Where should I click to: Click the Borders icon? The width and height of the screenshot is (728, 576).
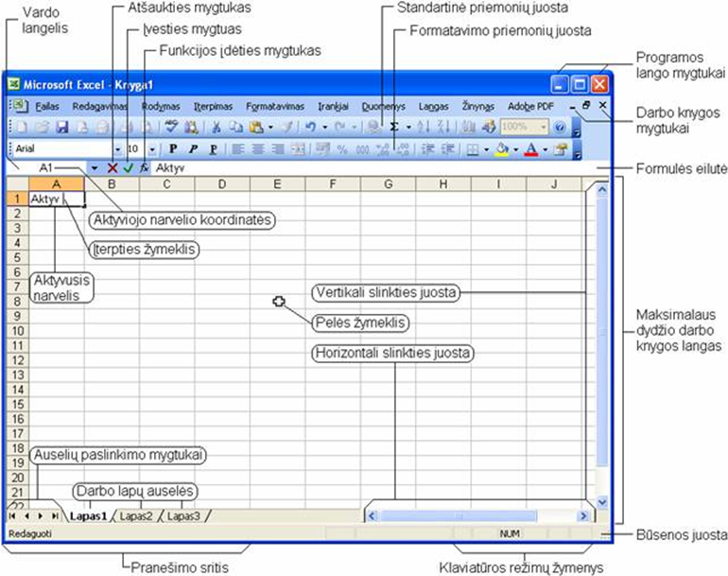pos(472,149)
